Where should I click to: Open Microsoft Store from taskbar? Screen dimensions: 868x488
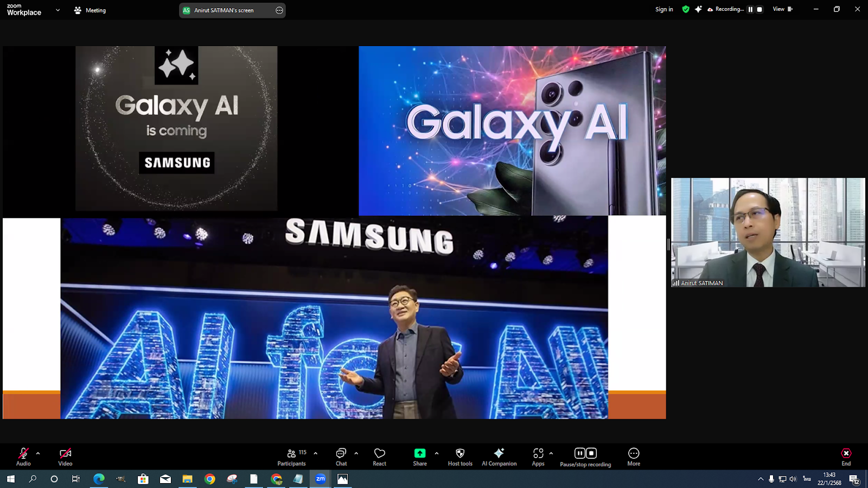[x=143, y=479]
